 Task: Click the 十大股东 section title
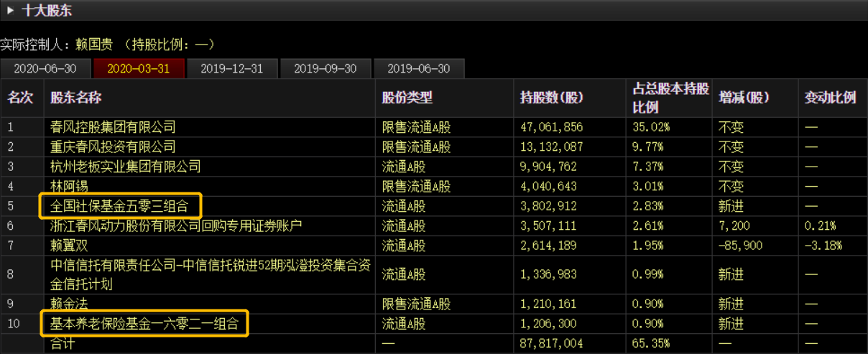coord(47,11)
